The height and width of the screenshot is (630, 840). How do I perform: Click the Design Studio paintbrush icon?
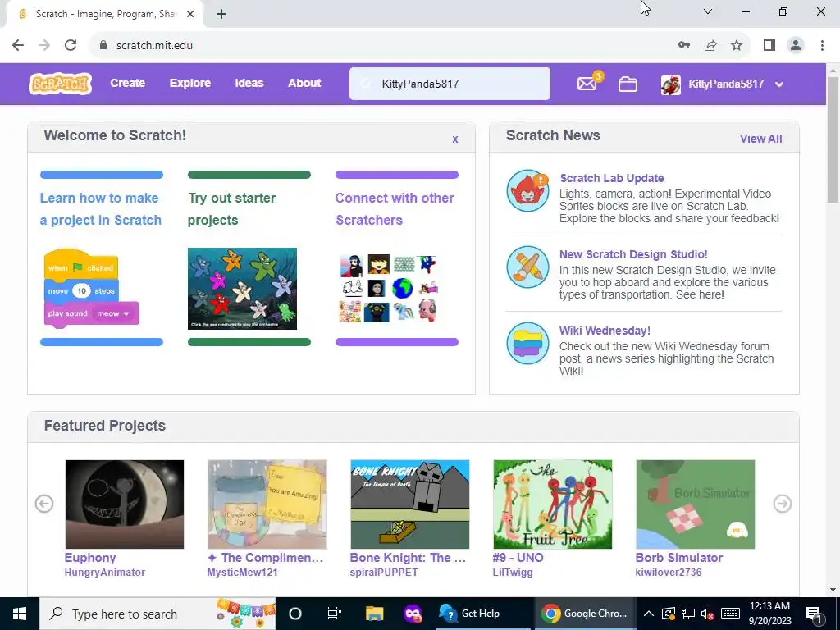point(527,267)
